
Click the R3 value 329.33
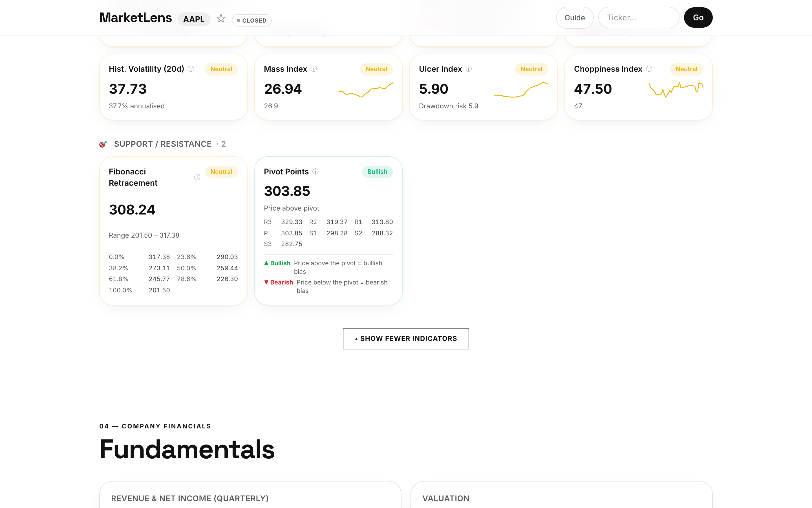coord(292,222)
